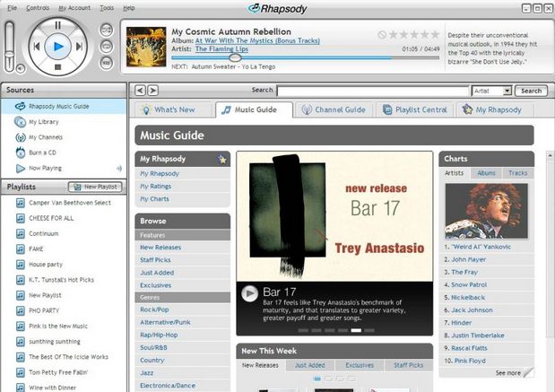Click the track progress slider knob

click(235, 57)
